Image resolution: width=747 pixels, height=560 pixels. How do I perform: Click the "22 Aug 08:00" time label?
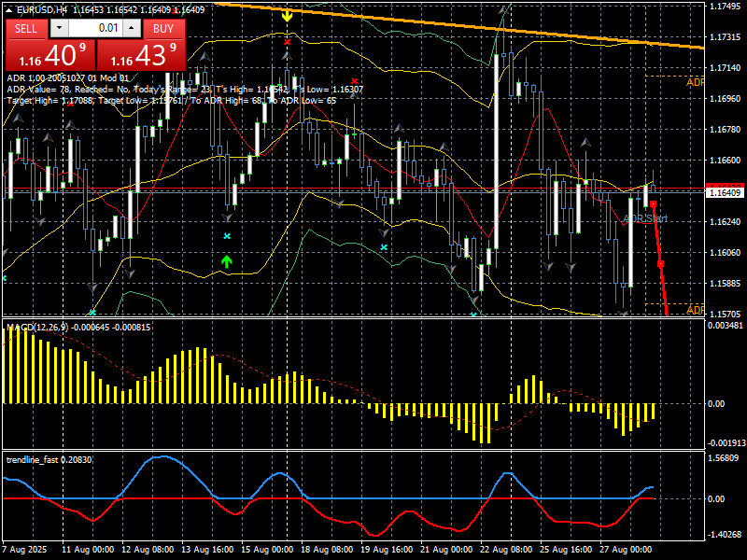(506, 550)
